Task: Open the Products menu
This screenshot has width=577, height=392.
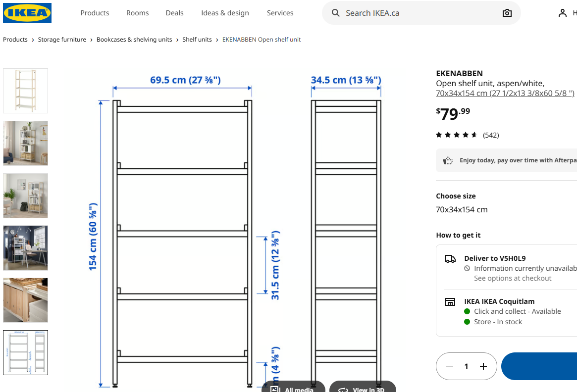Action: pos(95,13)
